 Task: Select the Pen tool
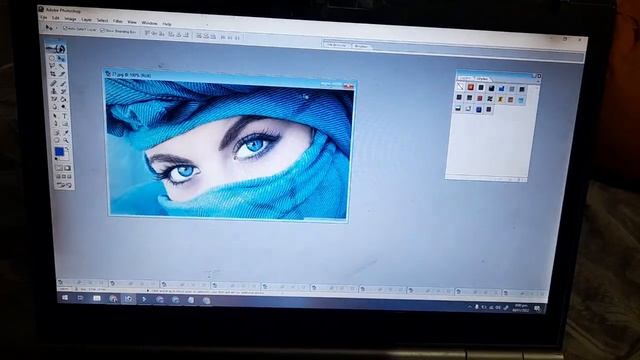55,124
